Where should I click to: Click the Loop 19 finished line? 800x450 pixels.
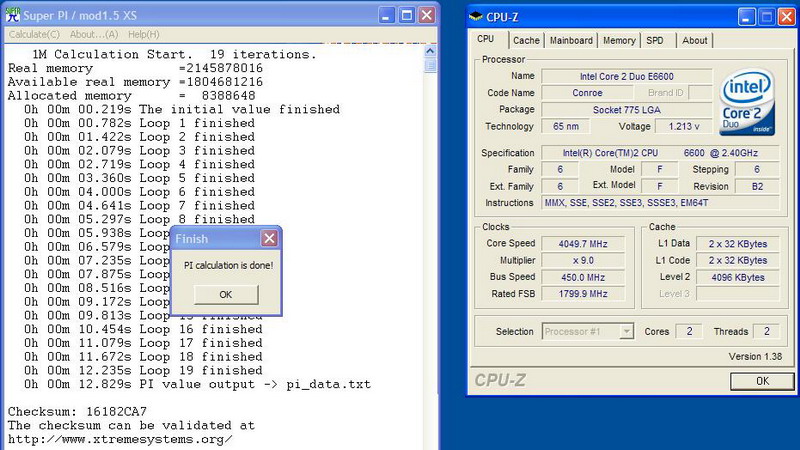click(x=143, y=370)
